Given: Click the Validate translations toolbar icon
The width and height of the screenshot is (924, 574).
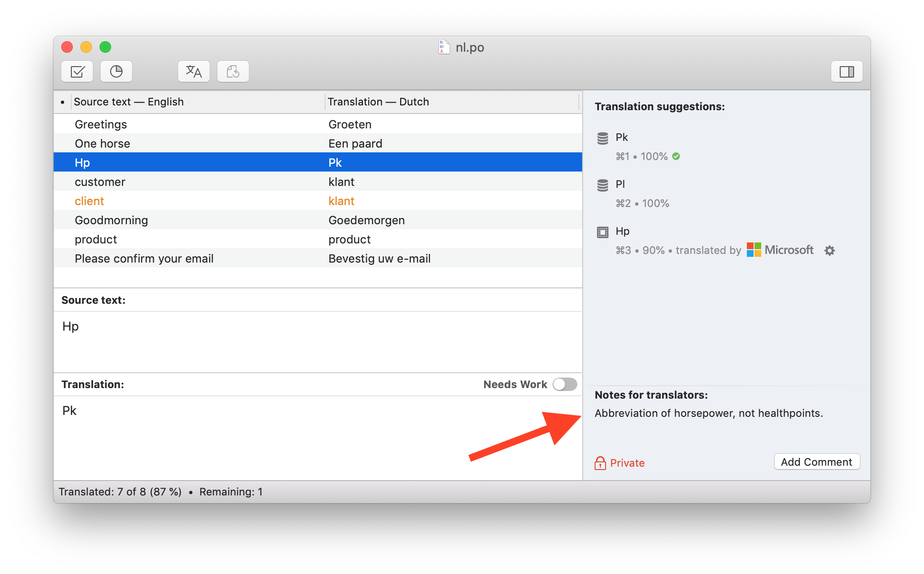Looking at the screenshot, I should (x=77, y=72).
